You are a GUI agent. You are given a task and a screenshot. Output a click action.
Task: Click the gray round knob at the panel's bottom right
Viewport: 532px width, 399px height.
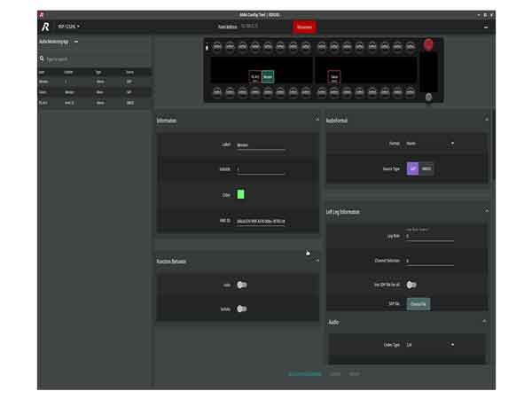pyautogui.click(x=429, y=98)
